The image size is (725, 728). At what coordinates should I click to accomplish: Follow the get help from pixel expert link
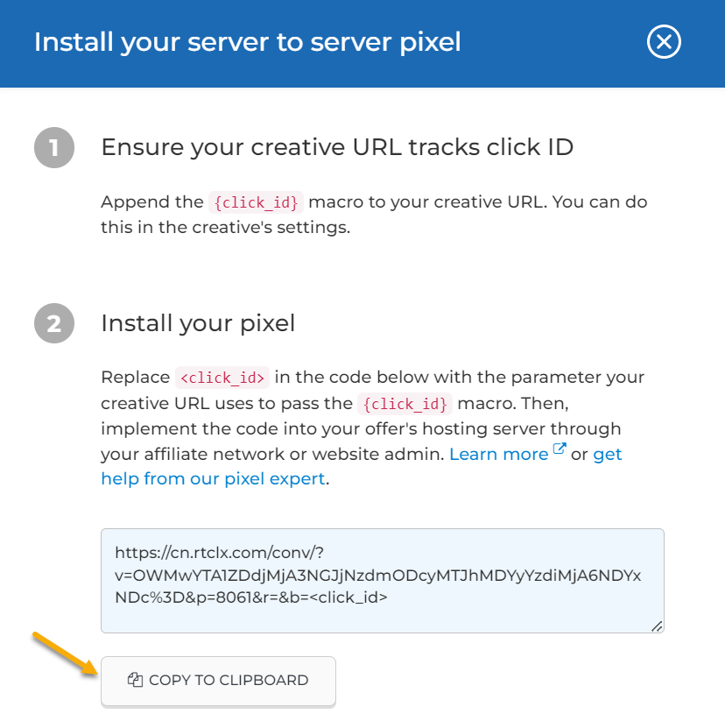click(x=214, y=478)
